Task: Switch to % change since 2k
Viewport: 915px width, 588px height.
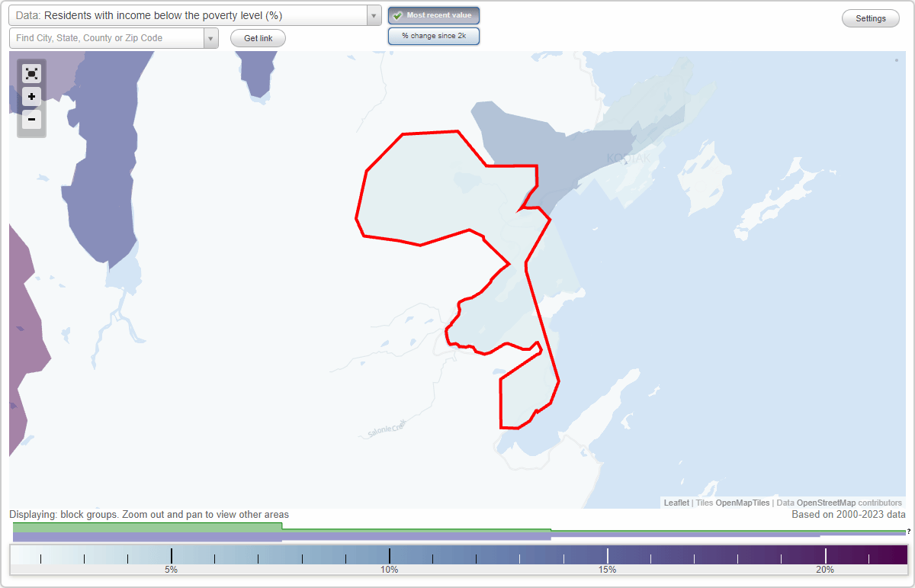Action: point(434,36)
